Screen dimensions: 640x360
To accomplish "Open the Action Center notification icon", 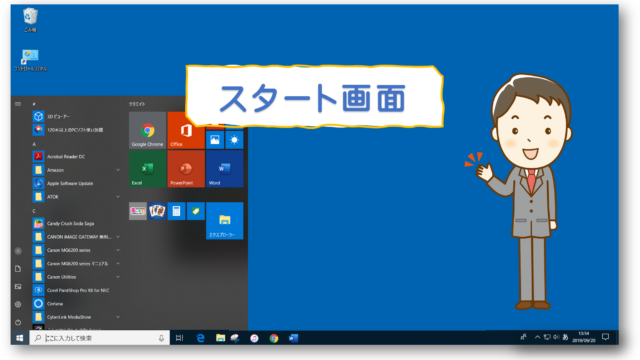I will [606, 337].
